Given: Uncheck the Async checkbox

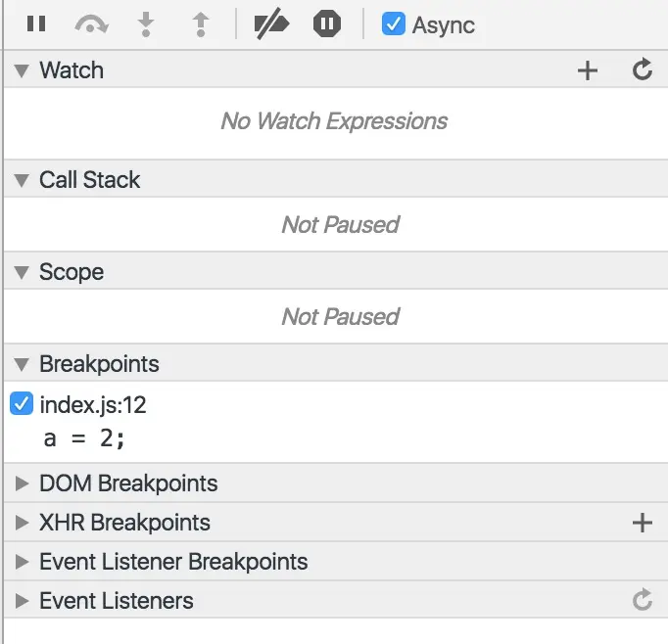Looking at the screenshot, I should (x=393, y=23).
